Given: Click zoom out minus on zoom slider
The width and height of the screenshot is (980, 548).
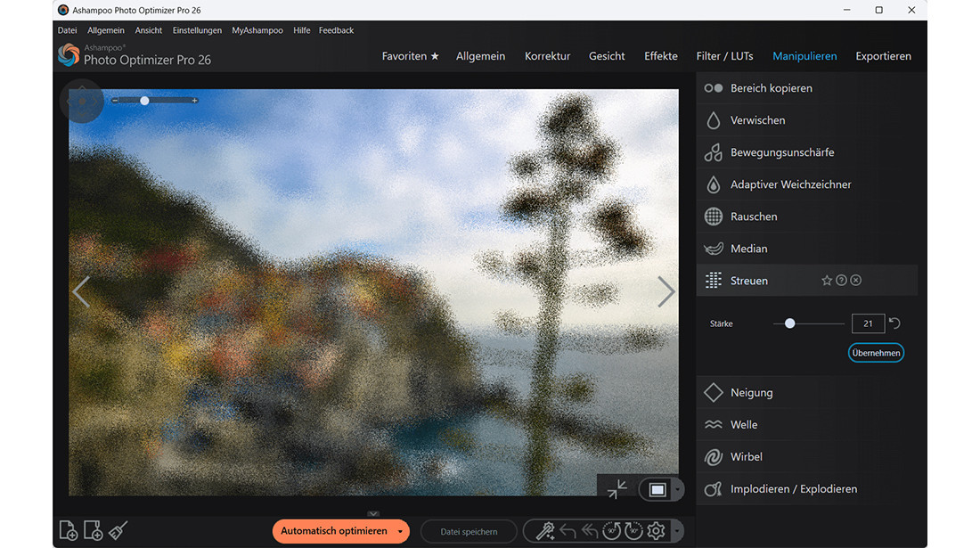Looking at the screenshot, I should pos(115,101).
